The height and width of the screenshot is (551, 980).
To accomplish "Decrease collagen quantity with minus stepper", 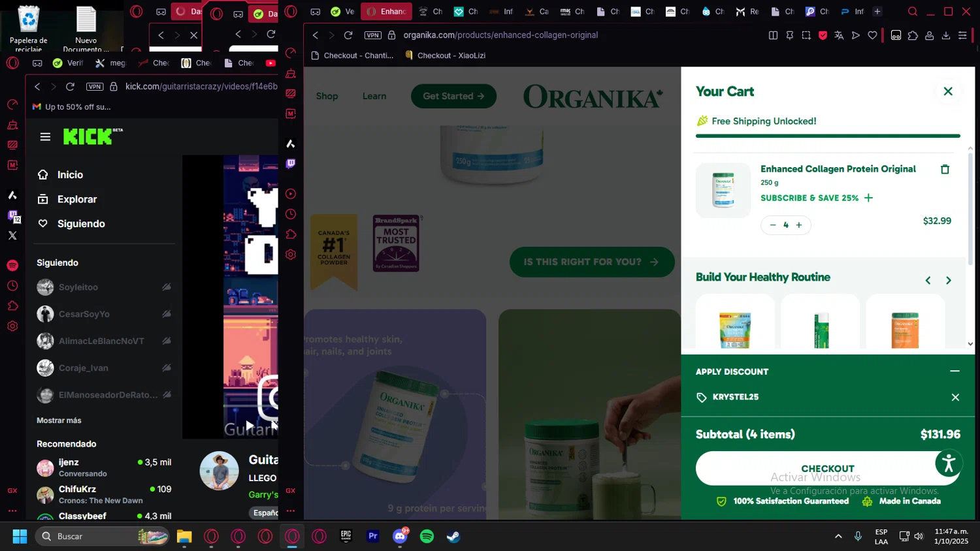I will point(773,225).
